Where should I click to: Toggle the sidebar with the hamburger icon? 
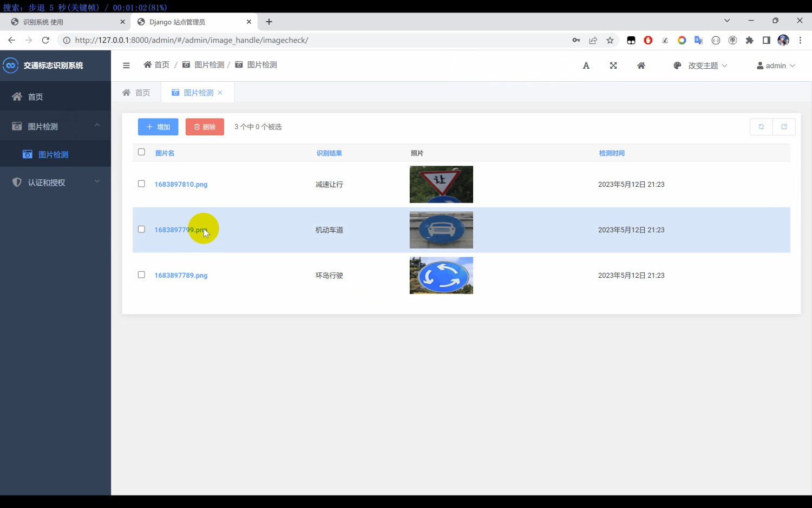coord(126,65)
